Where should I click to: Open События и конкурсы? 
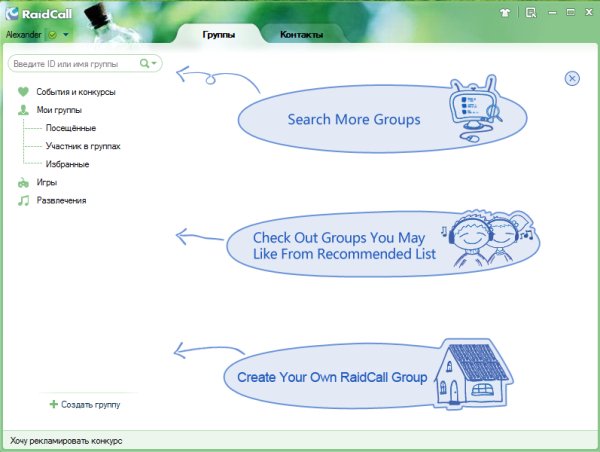[x=76, y=92]
